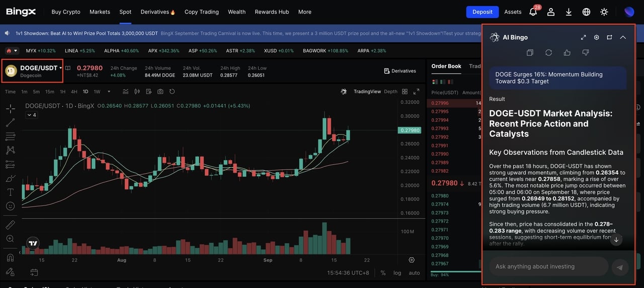The image size is (644, 288).
Task: Mute the announcement speaker icon
Action: 8,33
